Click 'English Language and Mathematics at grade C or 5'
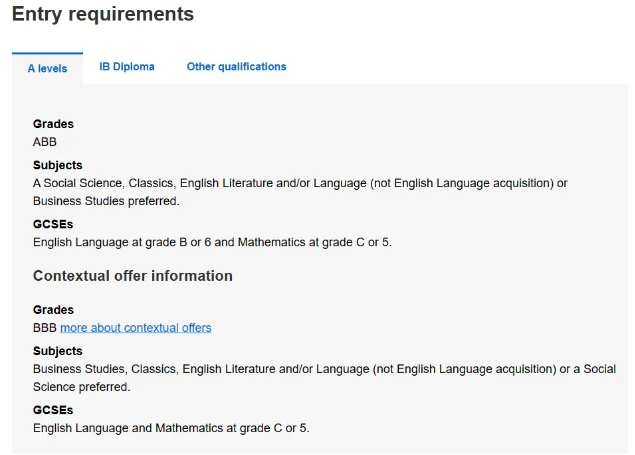This screenshot has width=635, height=455. click(171, 428)
